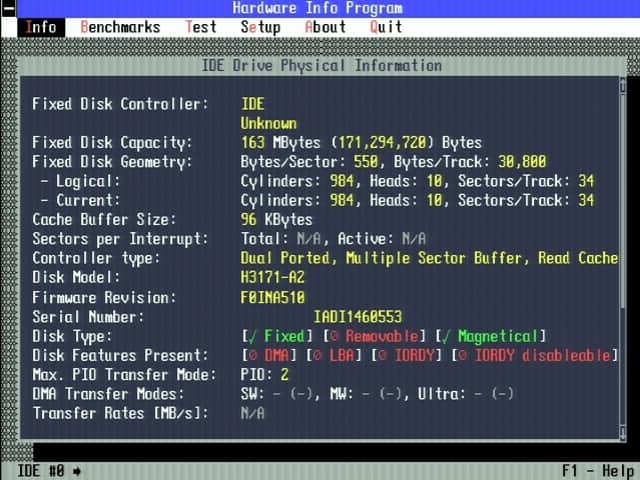Click the Current row Sectors/Track value 34
Image resolution: width=640 pixels, height=480 pixels.
pyautogui.click(x=586, y=200)
